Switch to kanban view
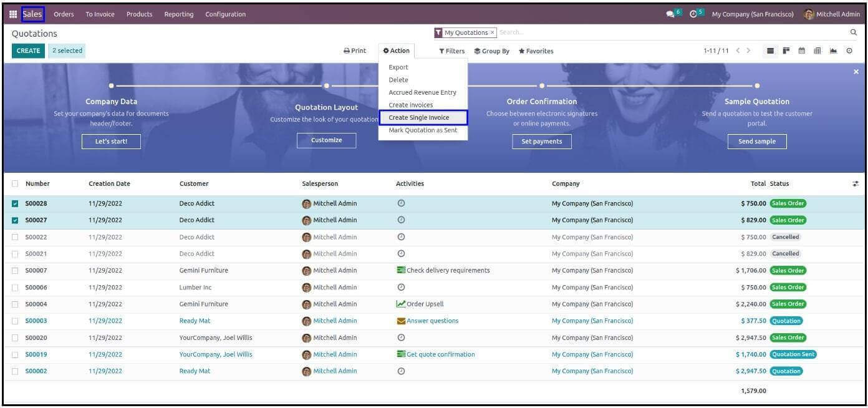This screenshot has height=408, width=868. [786, 51]
